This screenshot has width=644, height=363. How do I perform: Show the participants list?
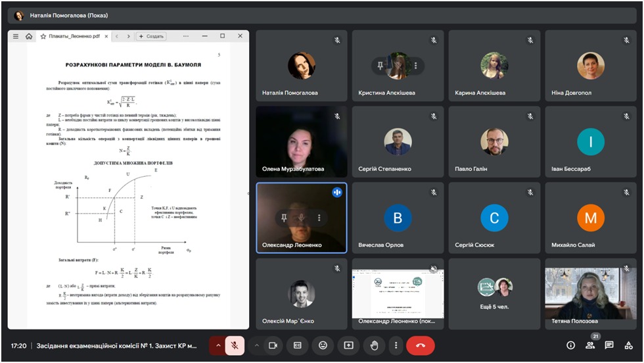point(590,345)
